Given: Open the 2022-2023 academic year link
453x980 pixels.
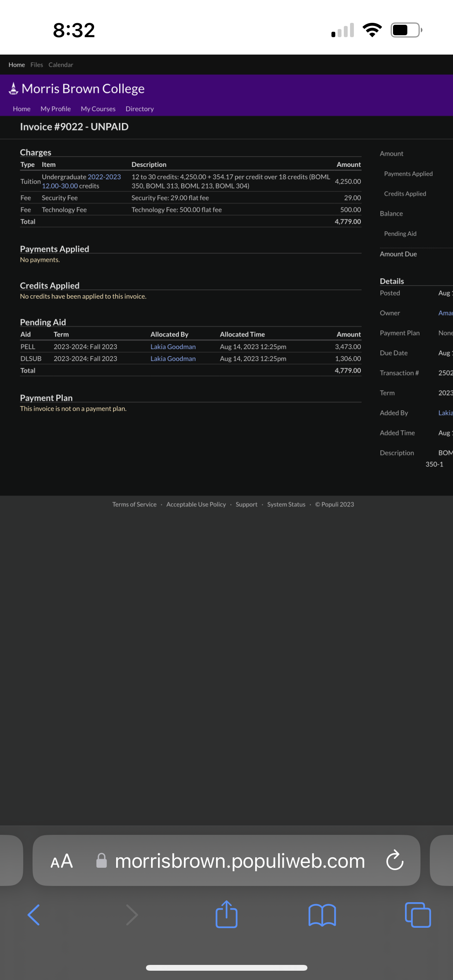Looking at the screenshot, I should coord(105,177).
